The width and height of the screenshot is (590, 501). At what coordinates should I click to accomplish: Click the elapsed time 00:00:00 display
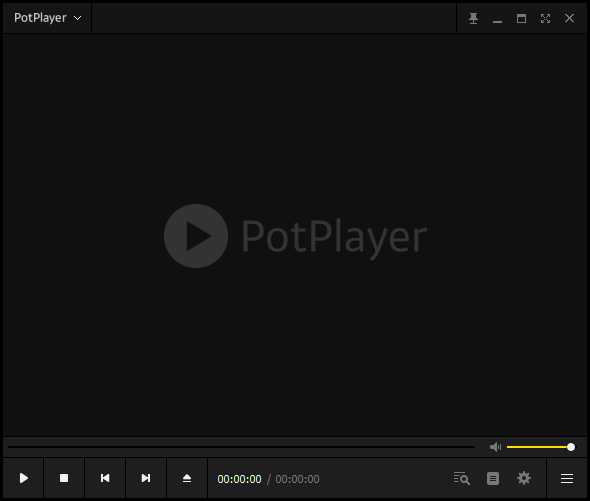coord(239,479)
